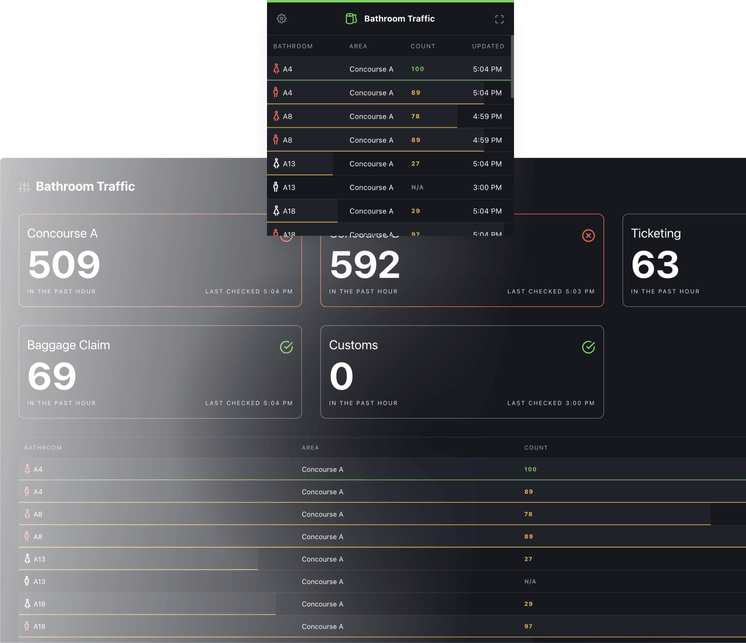Click red X status icon on 592 card
The width and height of the screenshot is (746, 643).
click(588, 235)
